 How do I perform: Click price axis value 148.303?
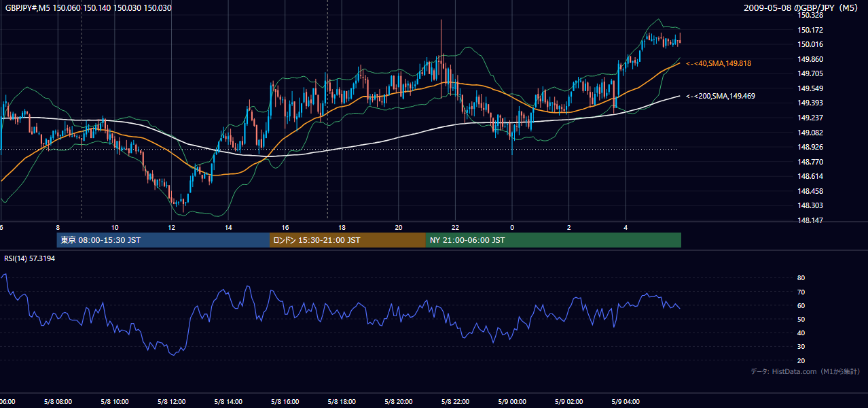point(810,205)
